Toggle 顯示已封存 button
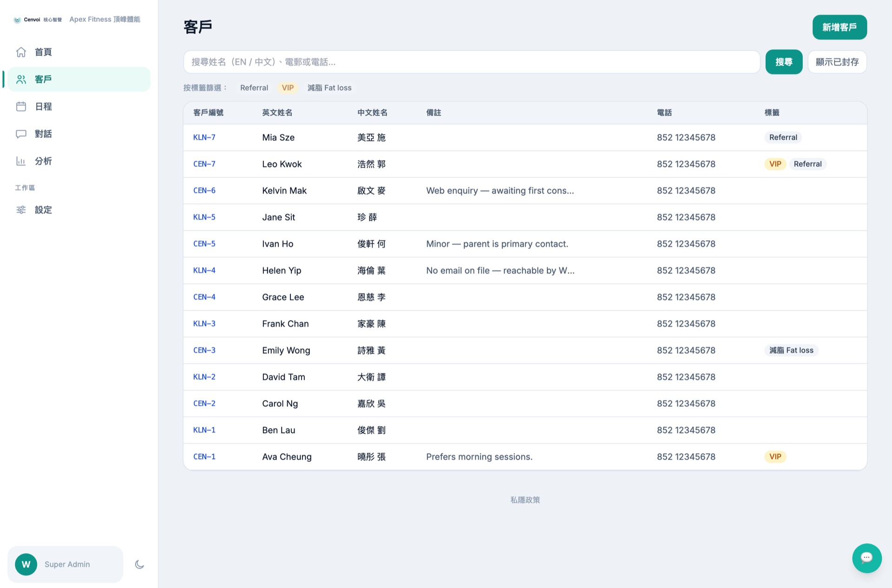Screen dimensions: 892x588 (x=837, y=62)
